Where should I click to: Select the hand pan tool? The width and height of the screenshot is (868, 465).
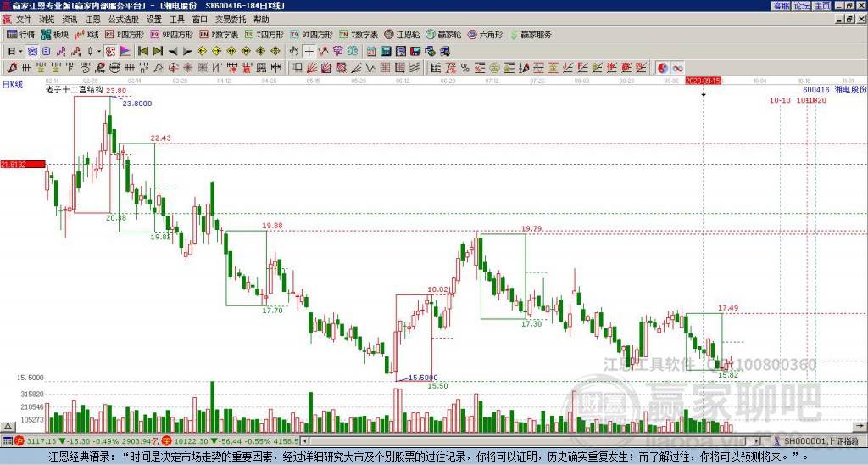coord(294,51)
